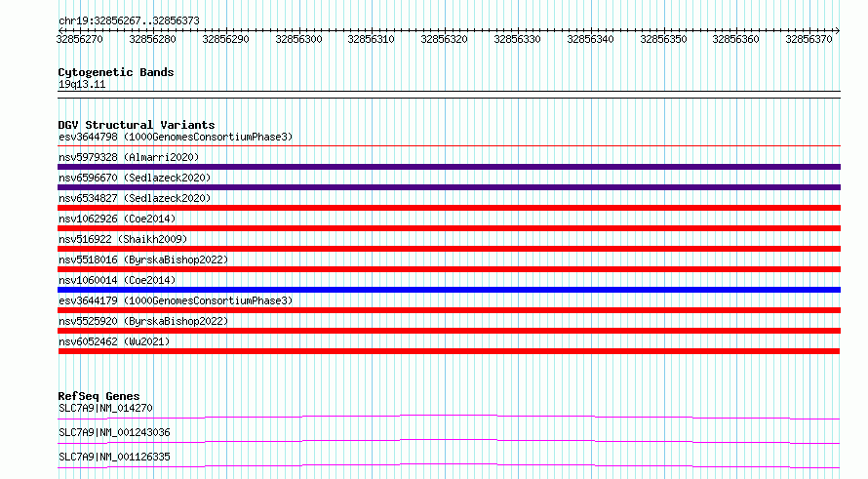Select ruler position 32856370

tap(809, 39)
